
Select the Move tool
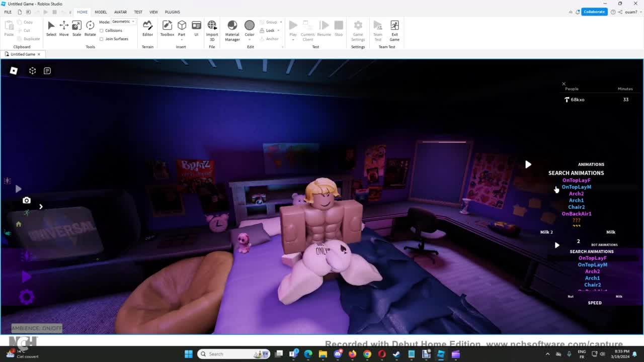click(64, 28)
